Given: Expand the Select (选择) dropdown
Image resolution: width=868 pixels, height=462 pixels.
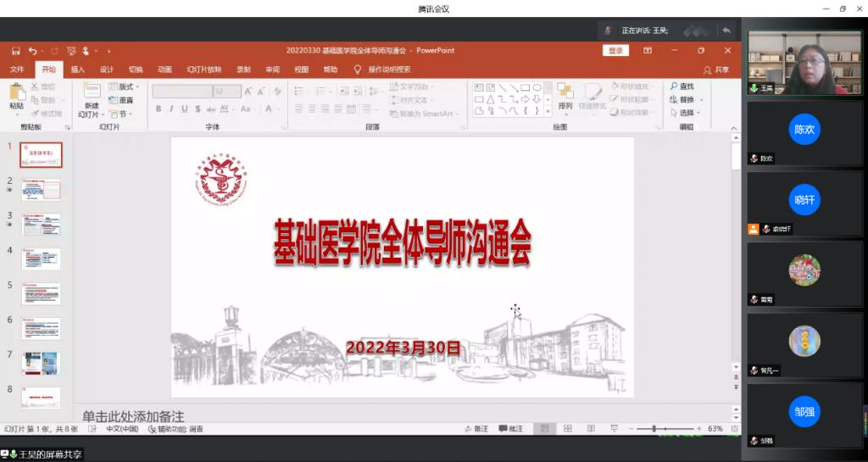Looking at the screenshot, I should click(x=690, y=113).
